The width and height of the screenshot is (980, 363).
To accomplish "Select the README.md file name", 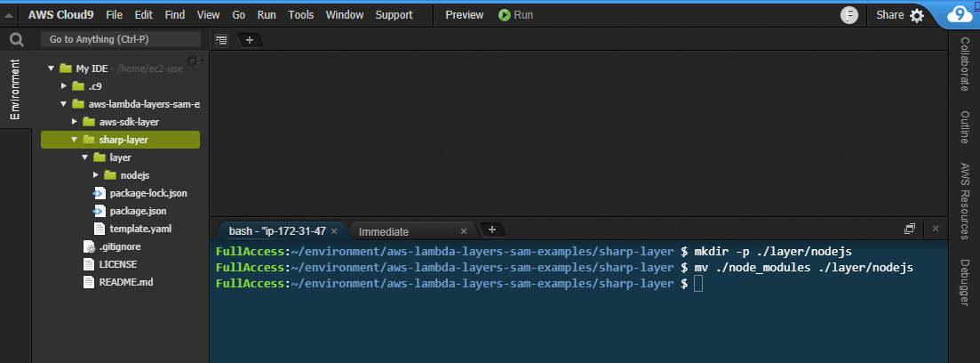I will [126, 282].
